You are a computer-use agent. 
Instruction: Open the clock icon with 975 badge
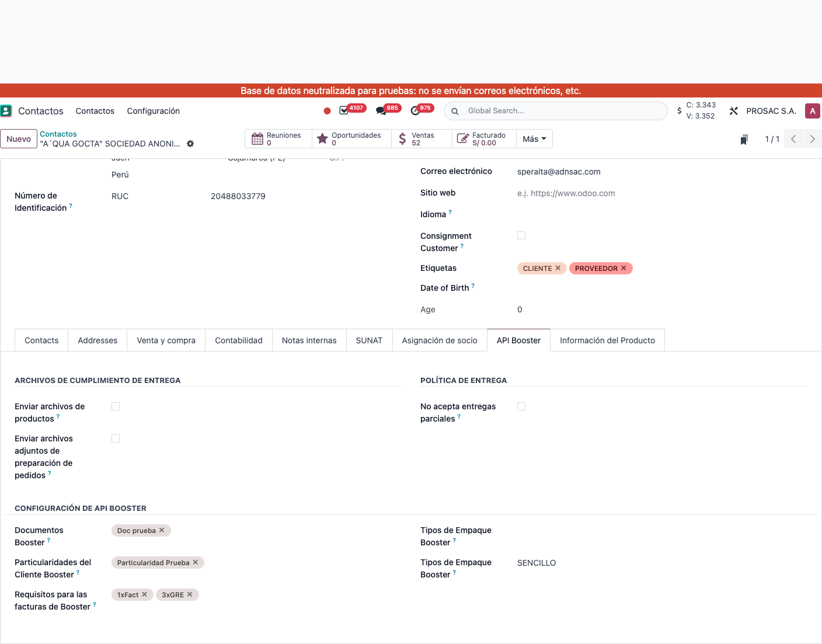(415, 111)
